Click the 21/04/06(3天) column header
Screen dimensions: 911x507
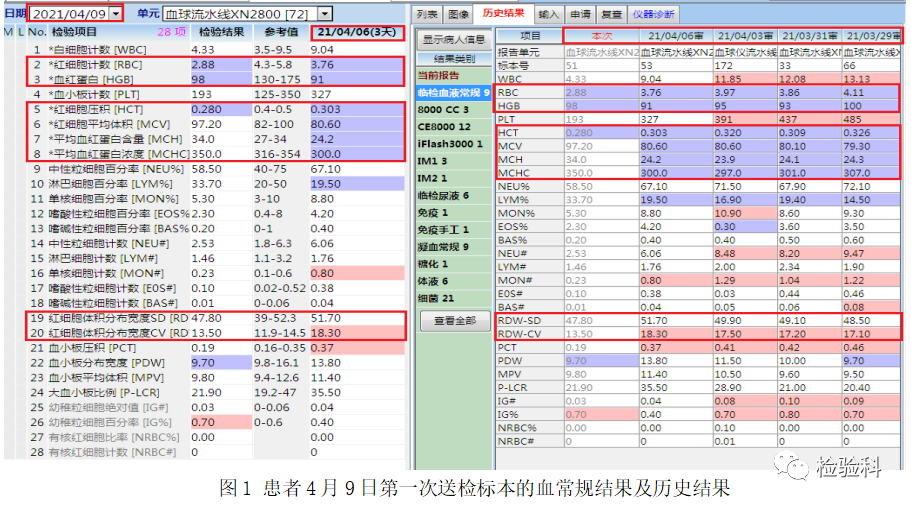click(x=357, y=32)
